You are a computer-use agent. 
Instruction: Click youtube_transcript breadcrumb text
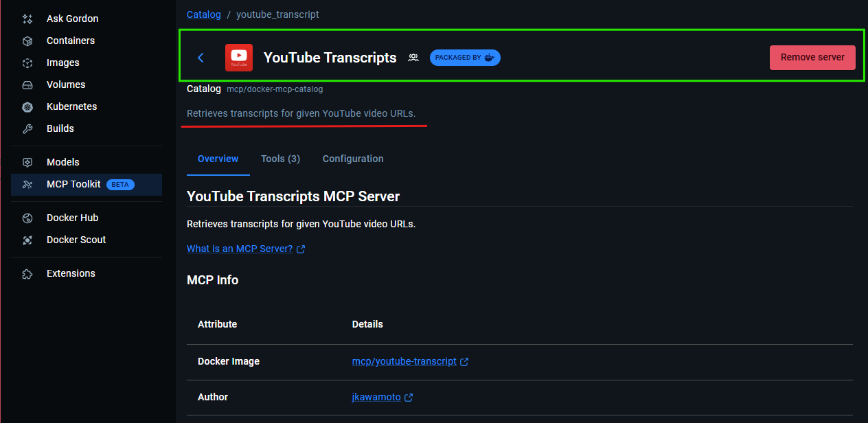pyautogui.click(x=277, y=14)
